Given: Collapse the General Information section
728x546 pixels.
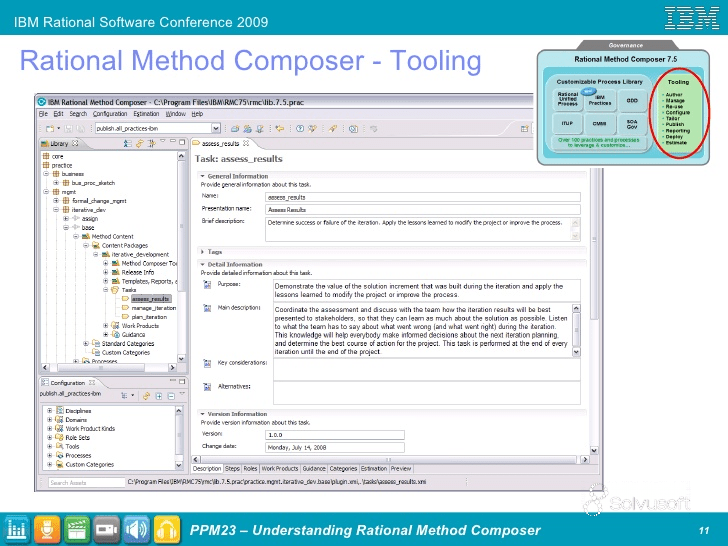Looking at the screenshot, I should point(202,176).
